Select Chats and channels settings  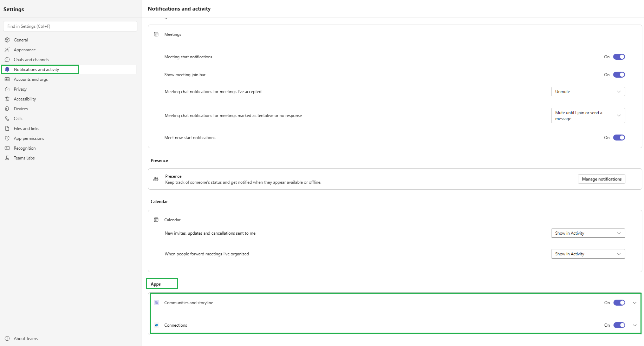click(x=70, y=60)
